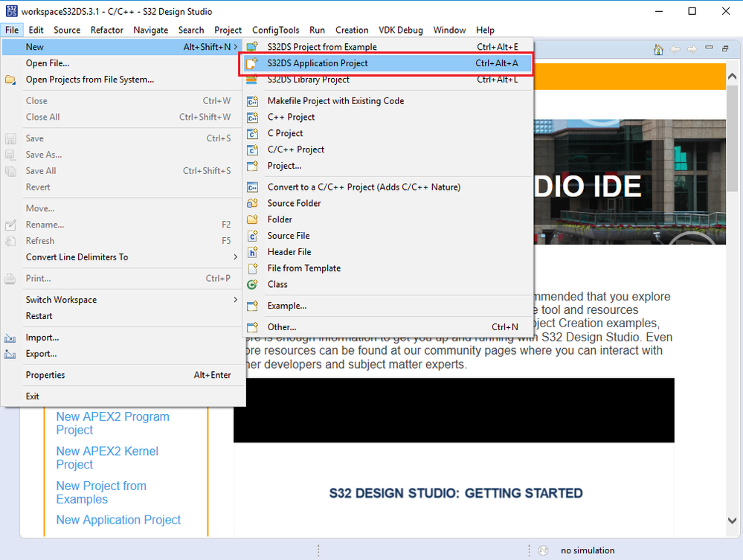Click the S32DS Application Project icon
The height and width of the screenshot is (560, 743).
pos(253,63)
